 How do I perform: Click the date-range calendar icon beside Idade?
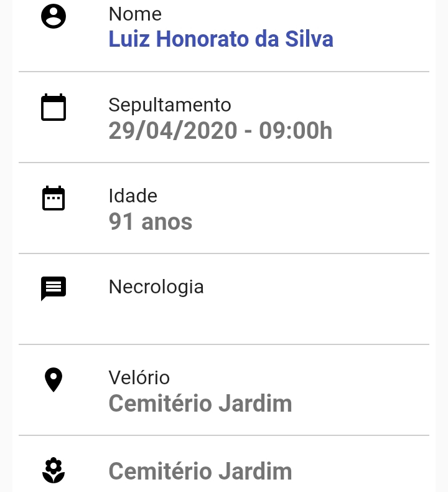(x=54, y=198)
